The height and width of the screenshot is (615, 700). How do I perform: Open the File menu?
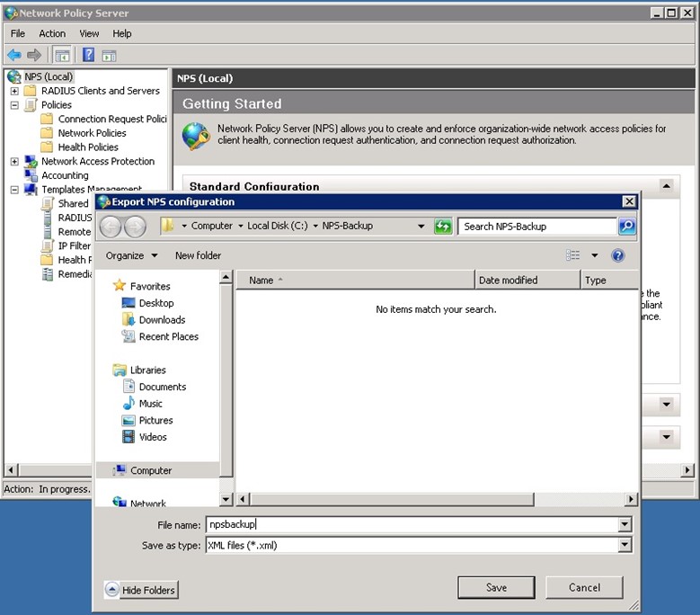(17, 33)
